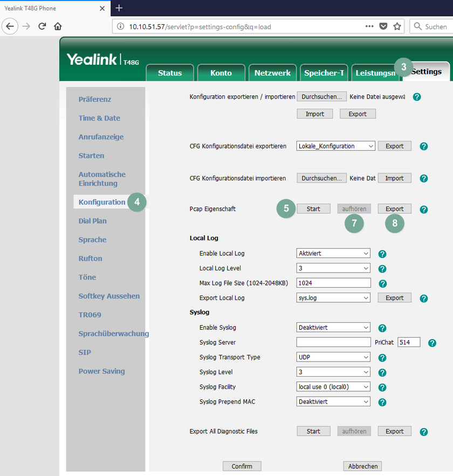Click help beside CFG Konfigurationsdatei importieren

pyautogui.click(x=423, y=178)
